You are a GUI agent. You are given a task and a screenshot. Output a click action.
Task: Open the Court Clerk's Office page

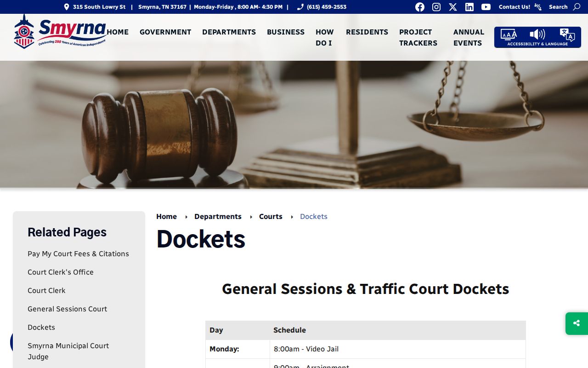(x=61, y=272)
